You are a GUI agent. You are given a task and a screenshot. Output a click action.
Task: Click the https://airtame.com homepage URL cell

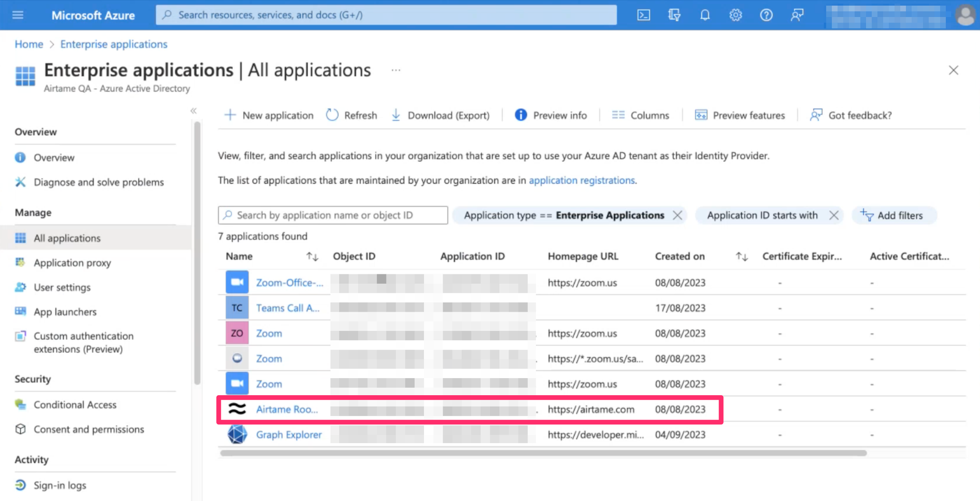pyautogui.click(x=591, y=409)
